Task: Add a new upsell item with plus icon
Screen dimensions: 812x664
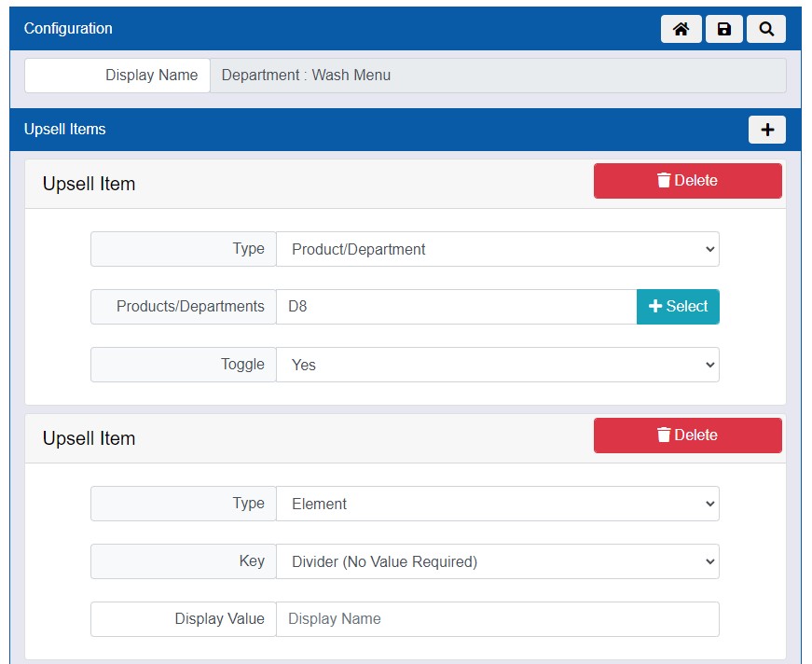Action: click(x=766, y=130)
